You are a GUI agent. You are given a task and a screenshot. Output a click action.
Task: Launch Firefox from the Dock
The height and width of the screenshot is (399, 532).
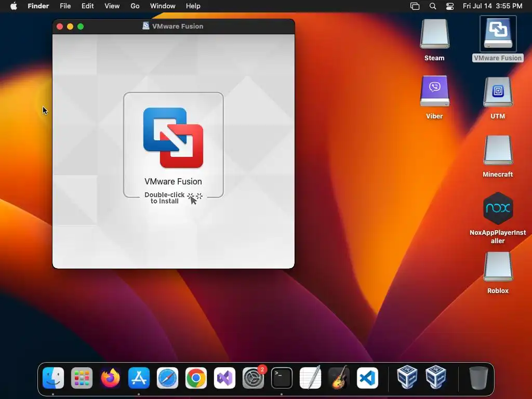[x=110, y=378]
